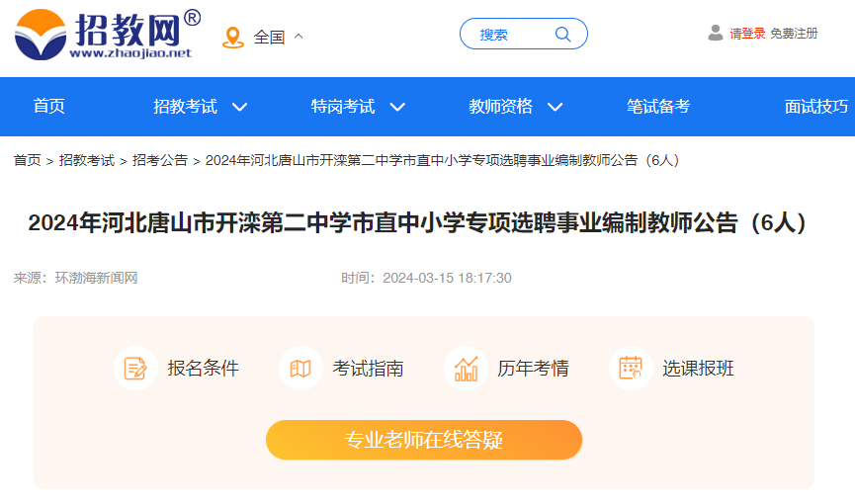
Task: Click the search magnifier icon
Action: point(562,35)
